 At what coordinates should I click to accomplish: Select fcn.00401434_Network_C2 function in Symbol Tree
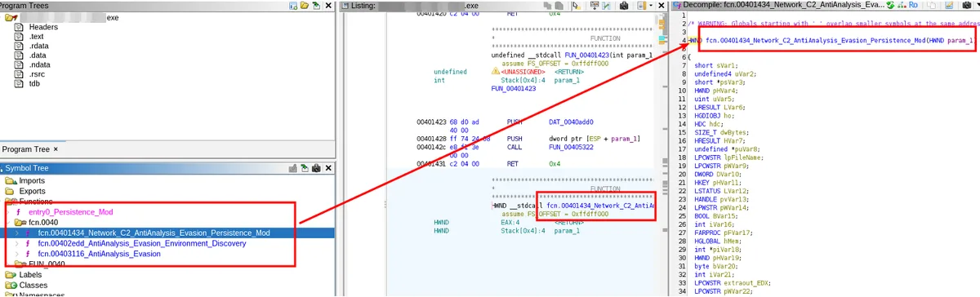tap(154, 233)
